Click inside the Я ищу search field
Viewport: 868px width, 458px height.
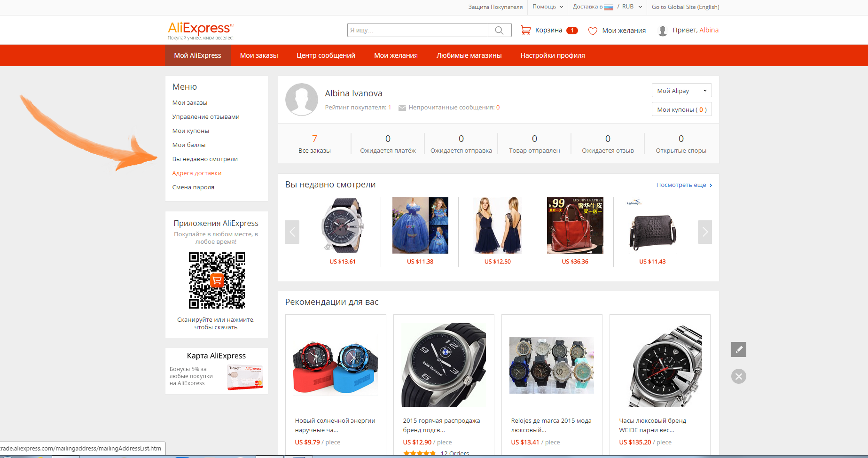tap(417, 31)
